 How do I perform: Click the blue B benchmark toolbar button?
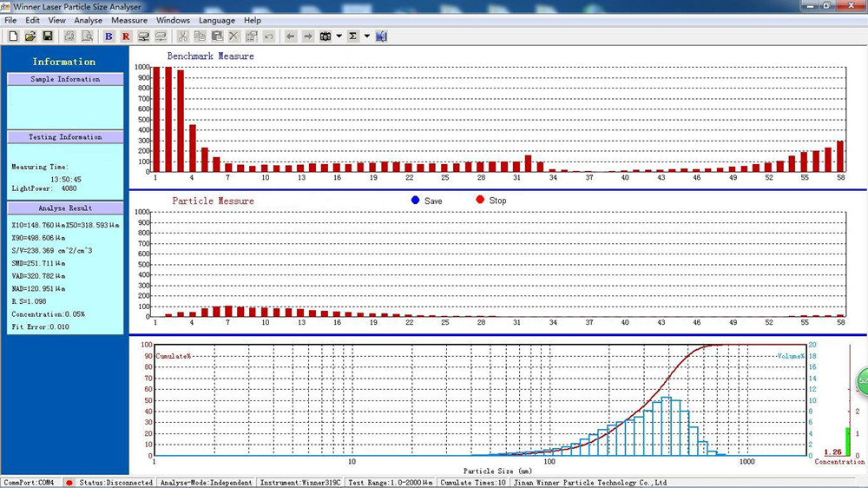108,36
